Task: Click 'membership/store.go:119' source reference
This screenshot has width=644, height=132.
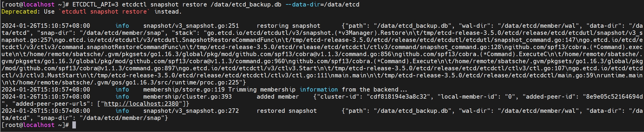Action: coord(184,89)
